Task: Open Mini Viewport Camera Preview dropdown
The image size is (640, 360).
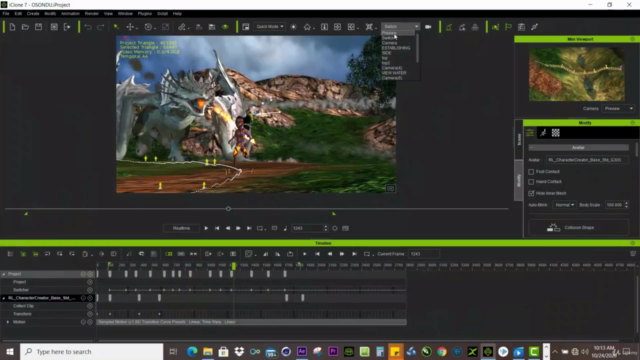Action: [618, 109]
